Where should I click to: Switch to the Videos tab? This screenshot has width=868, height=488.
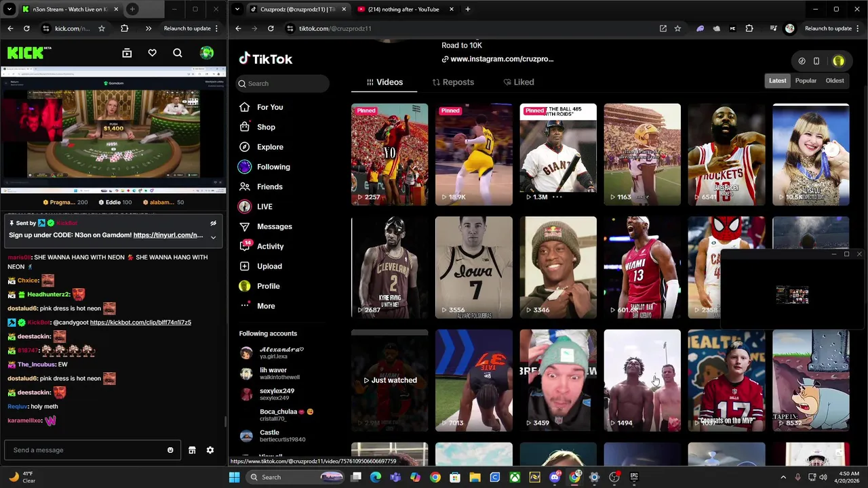(x=384, y=82)
